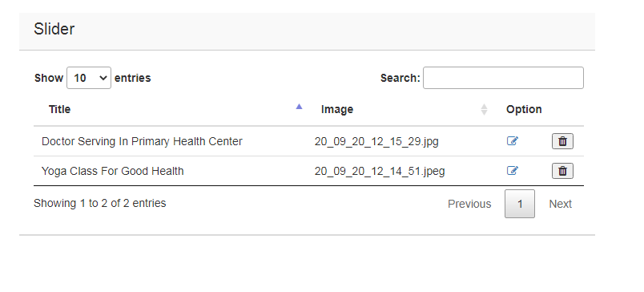The image size is (644, 292).
Task: Go to the Previous page
Action: (469, 204)
